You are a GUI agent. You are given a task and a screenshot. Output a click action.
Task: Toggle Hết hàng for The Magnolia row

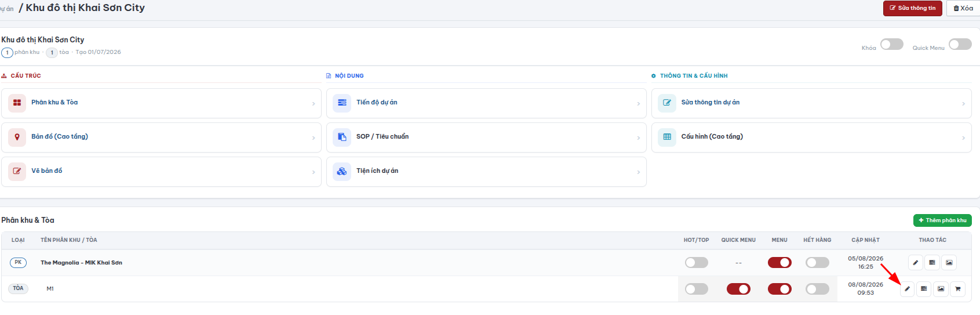pyautogui.click(x=818, y=263)
